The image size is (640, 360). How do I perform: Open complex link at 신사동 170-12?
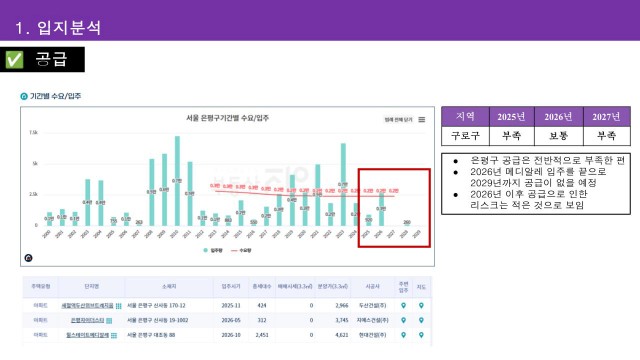87,305
